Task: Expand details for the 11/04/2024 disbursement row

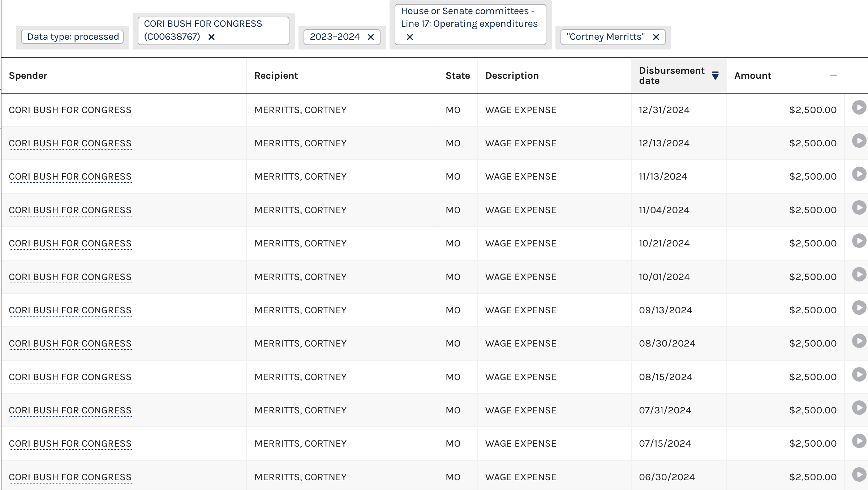Action: tap(859, 207)
